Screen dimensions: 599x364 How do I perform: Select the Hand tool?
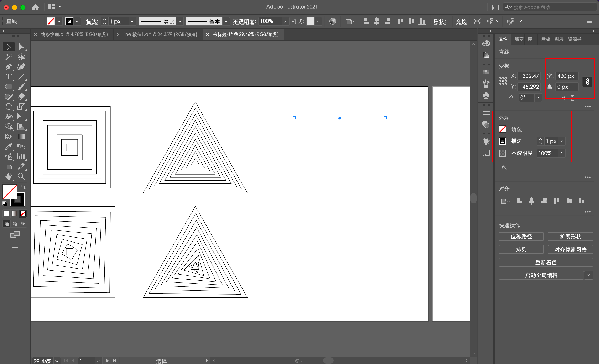click(x=9, y=176)
